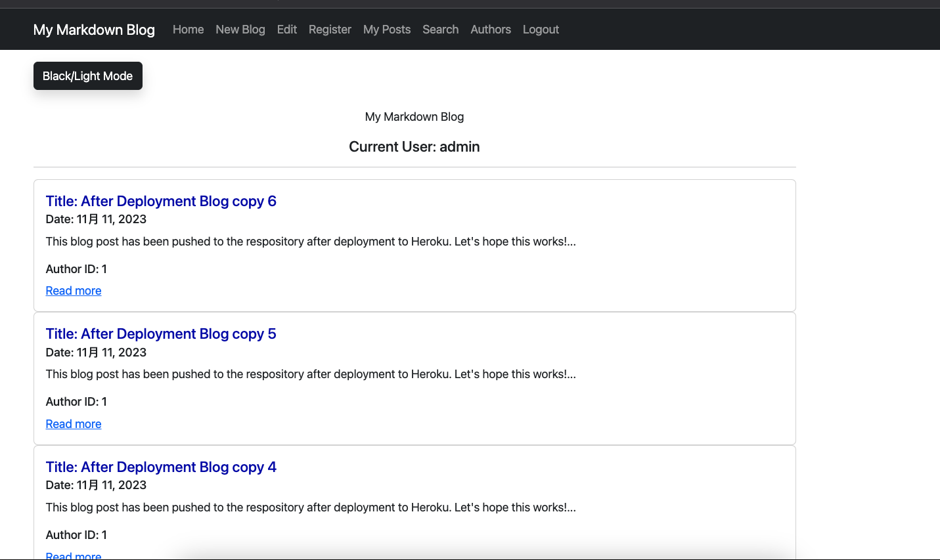Screen dimensions: 940x560
Task: Click the centered My Markdown Blog subtitle
Action: click(414, 117)
